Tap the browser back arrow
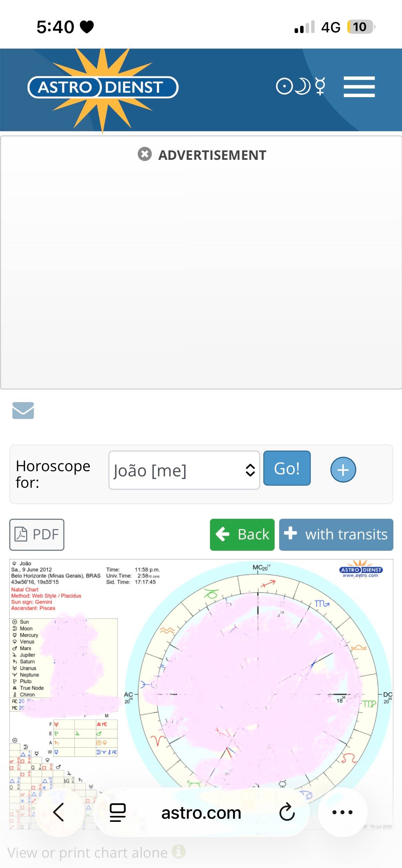The image size is (402, 868). tap(59, 812)
